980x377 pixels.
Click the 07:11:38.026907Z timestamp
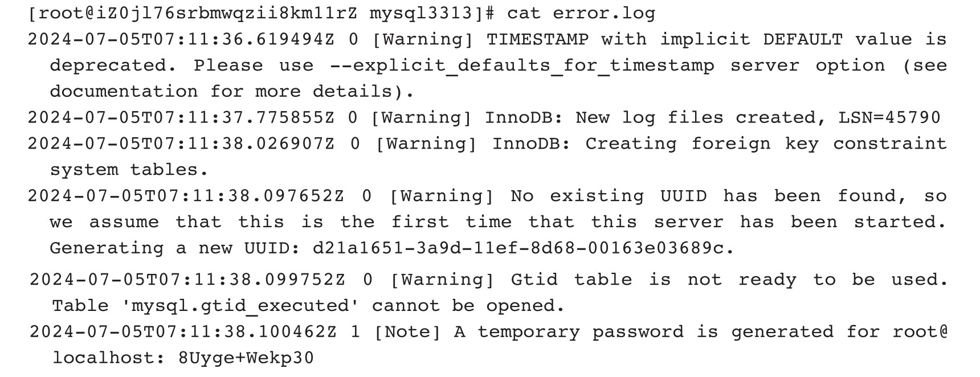pyautogui.click(x=181, y=144)
